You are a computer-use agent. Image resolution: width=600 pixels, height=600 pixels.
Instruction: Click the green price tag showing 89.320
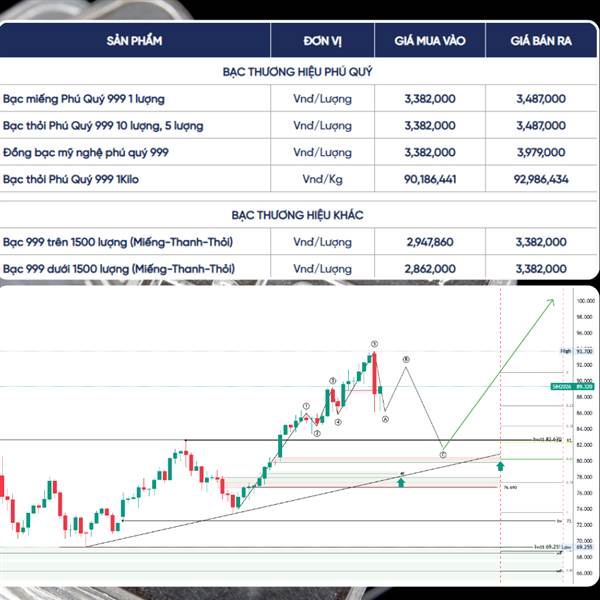572,387
